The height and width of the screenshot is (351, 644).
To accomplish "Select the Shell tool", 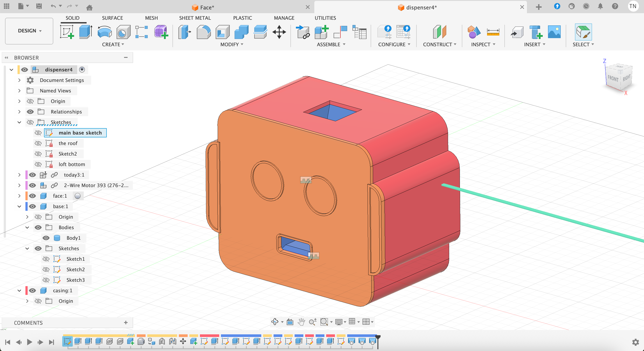I will click(222, 32).
